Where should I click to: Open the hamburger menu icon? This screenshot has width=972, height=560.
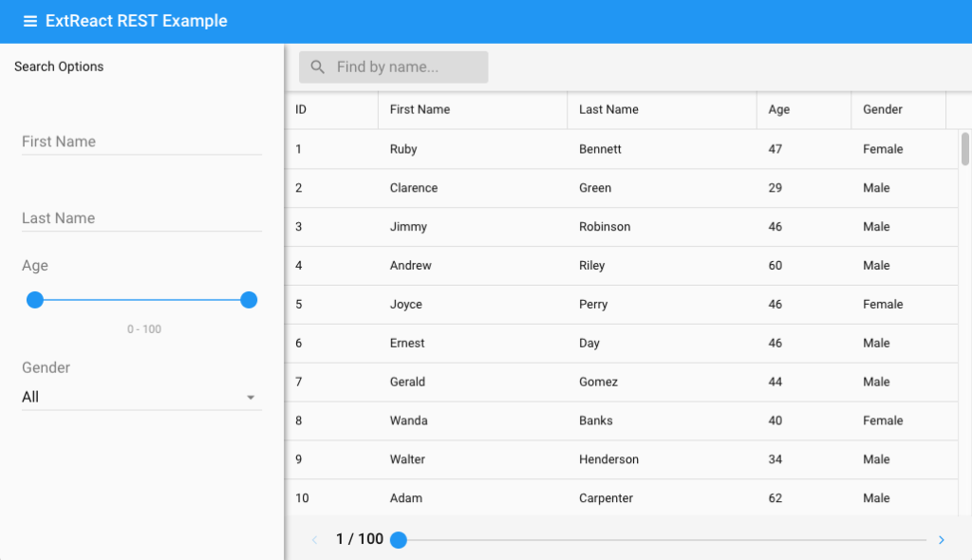(30, 21)
